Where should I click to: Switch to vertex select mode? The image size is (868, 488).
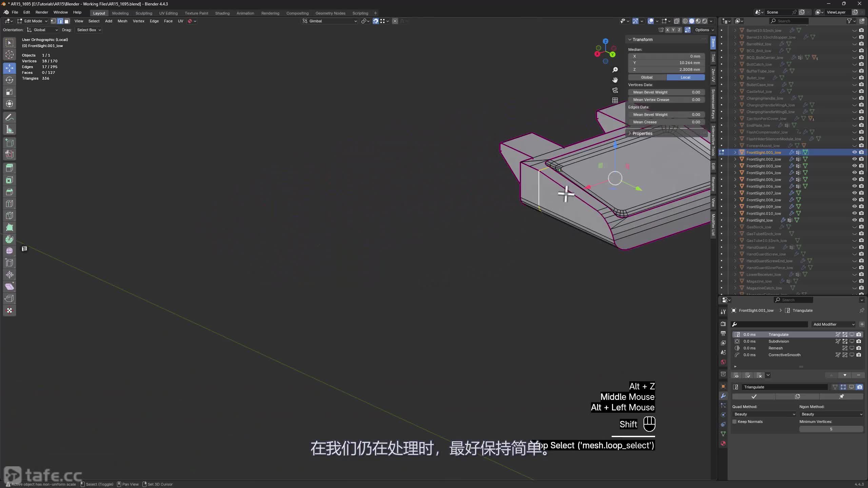point(54,21)
